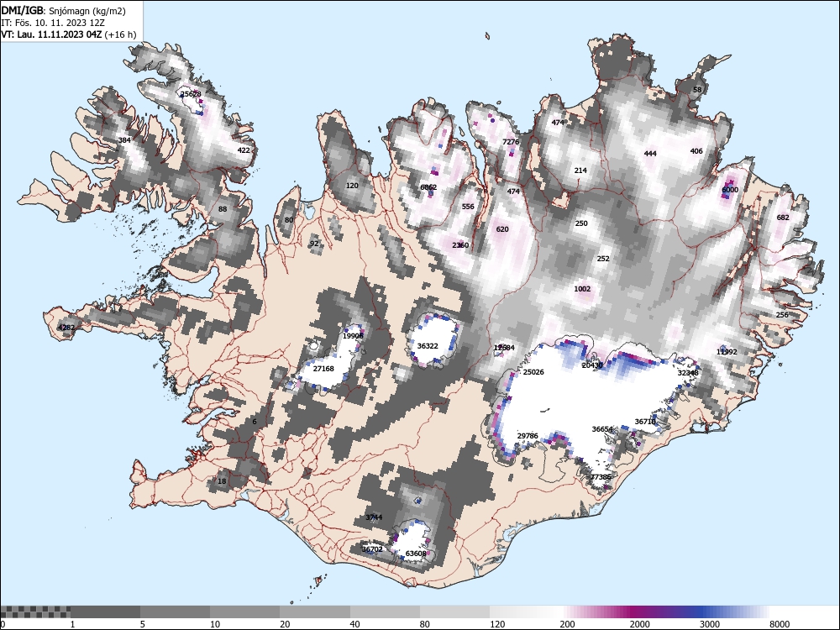The width and height of the screenshot is (840, 630).
Task: Click the map value 6862
Action: click(x=428, y=187)
